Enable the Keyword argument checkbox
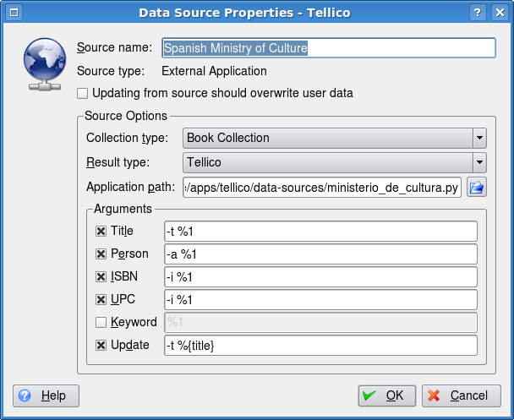Image resolution: width=514 pixels, height=420 pixels. pos(101,322)
